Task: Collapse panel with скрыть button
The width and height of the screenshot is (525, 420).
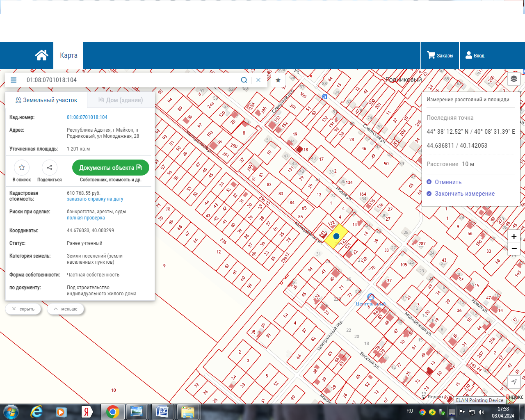Action: tap(23, 309)
